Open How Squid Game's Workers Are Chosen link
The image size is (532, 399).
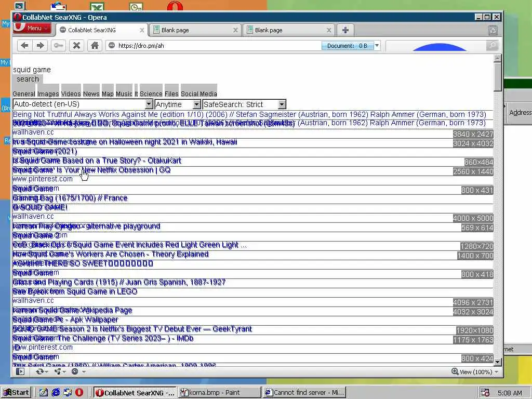point(111,254)
